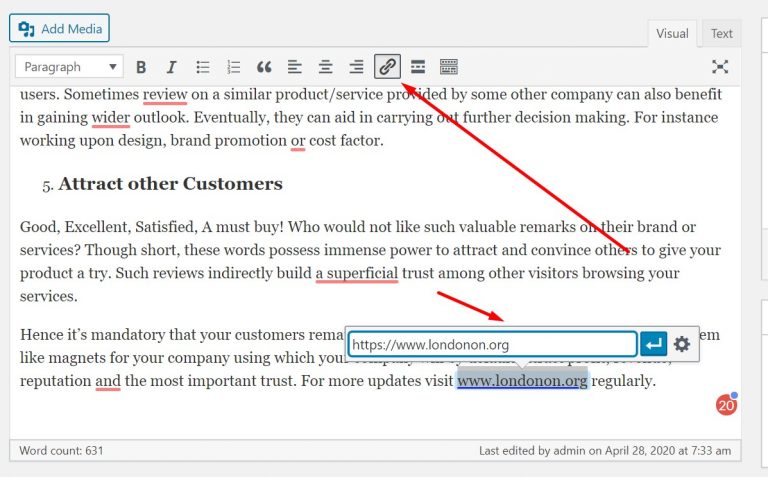The width and height of the screenshot is (768, 477).
Task: Insert Read More tag
Action: coord(418,67)
